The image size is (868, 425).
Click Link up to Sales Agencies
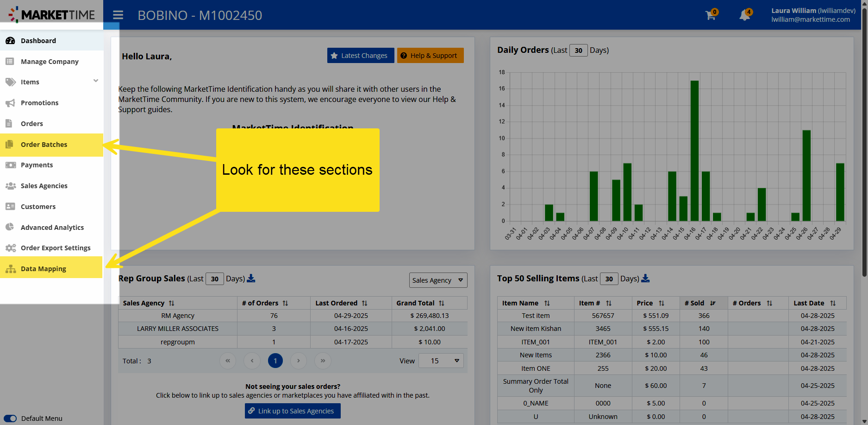point(293,411)
